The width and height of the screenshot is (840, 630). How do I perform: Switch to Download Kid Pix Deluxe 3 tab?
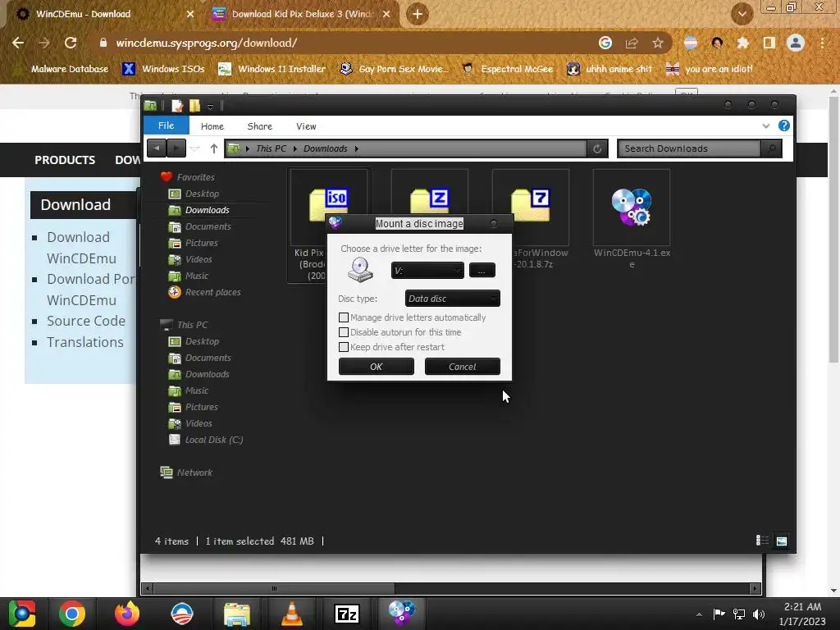302,14
